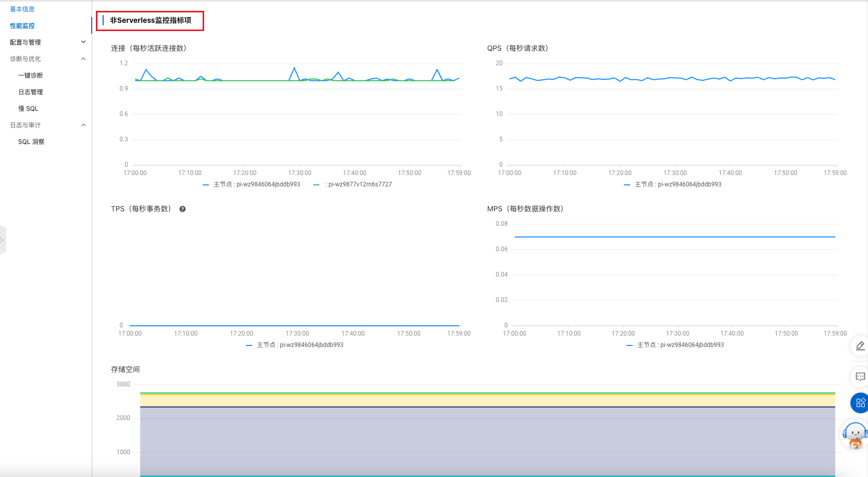Open SQL 洞察 page
Screen dimensions: 868x477
coord(31,142)
